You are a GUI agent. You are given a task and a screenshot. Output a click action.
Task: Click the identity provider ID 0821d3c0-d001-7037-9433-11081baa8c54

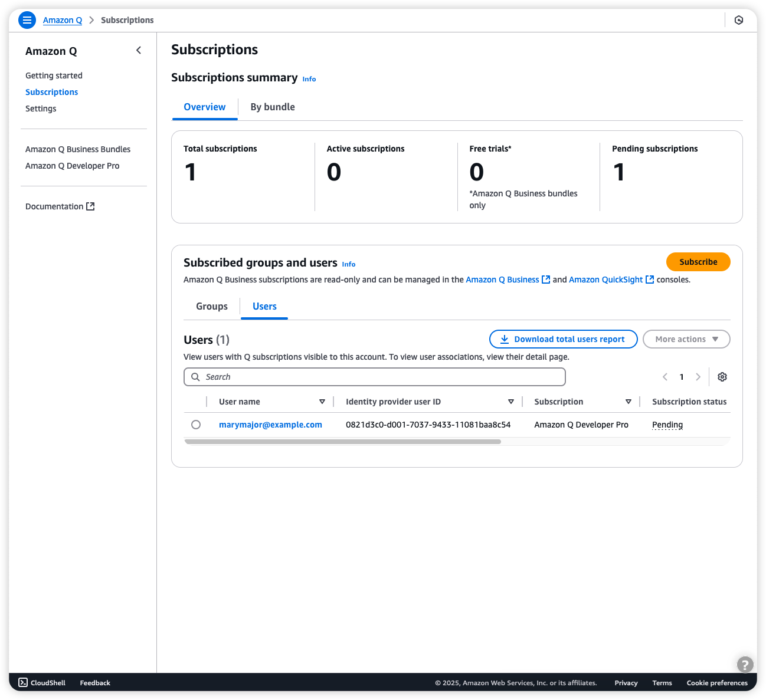point(428,425)
